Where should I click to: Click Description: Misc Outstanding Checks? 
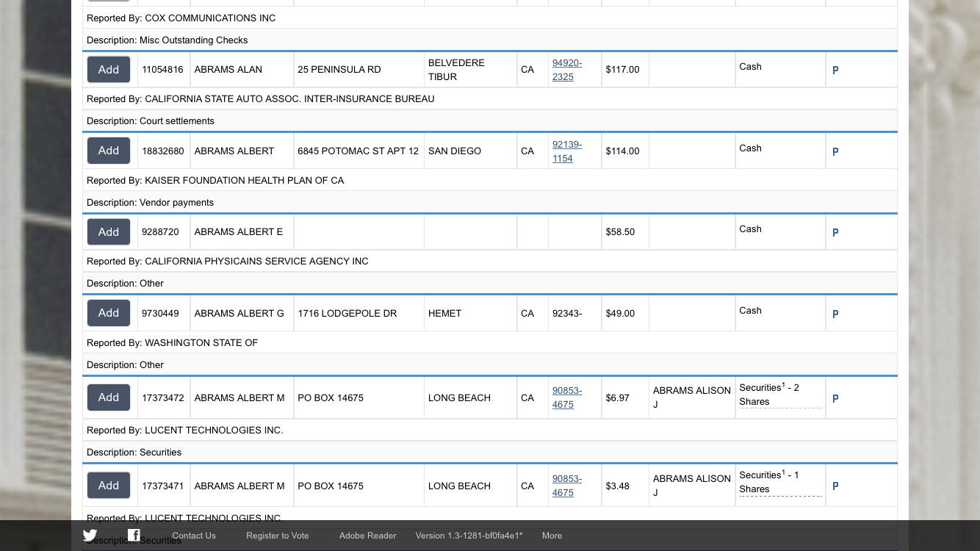(167, 40)
